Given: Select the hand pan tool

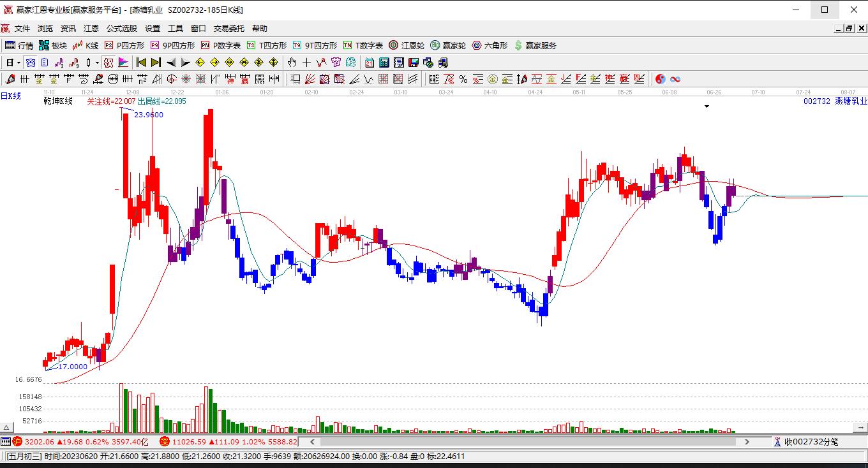Looking at the screenshot, I should pos(292,62).
